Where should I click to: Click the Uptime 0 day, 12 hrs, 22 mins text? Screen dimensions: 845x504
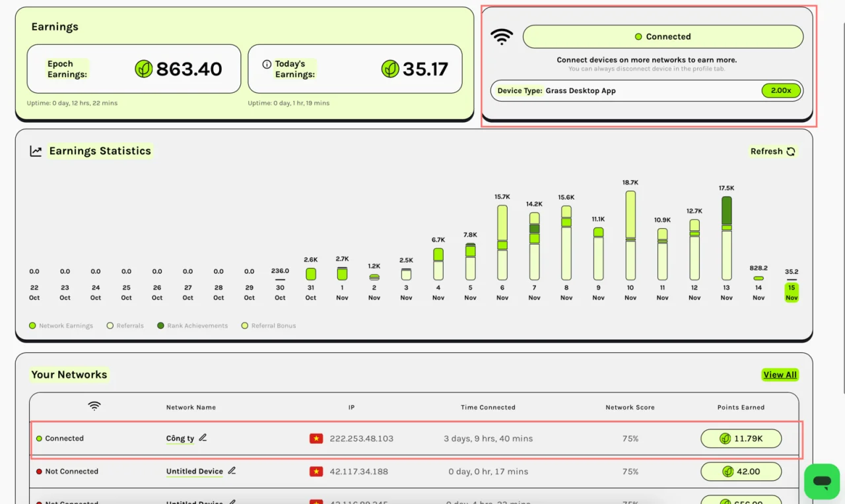coord(72,103)
